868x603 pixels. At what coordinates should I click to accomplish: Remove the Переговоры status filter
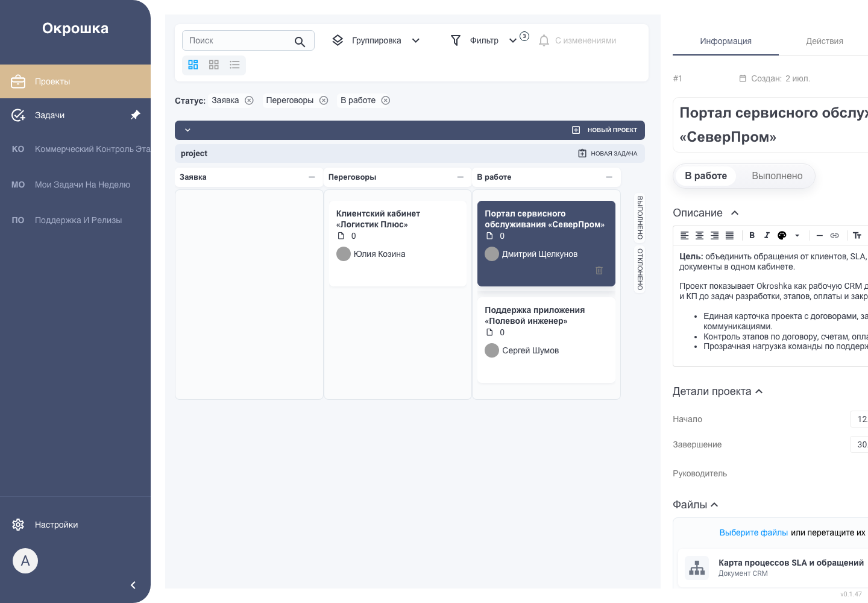point(324,100)
